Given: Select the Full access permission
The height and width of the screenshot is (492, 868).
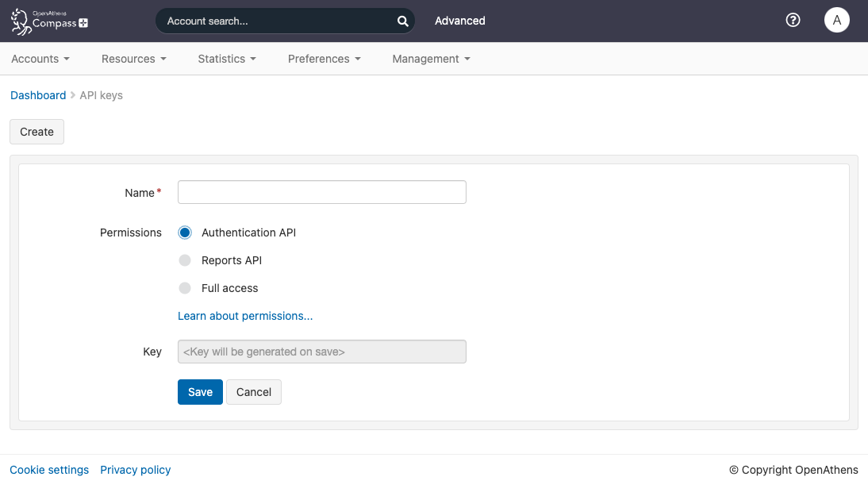Looking at the screenshot, I should click(x=185, y=288).
